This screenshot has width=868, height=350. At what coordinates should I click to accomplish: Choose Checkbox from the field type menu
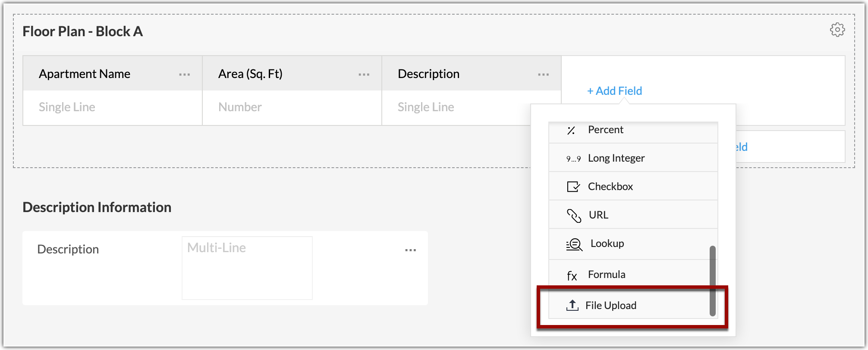(x=610, y=186)
